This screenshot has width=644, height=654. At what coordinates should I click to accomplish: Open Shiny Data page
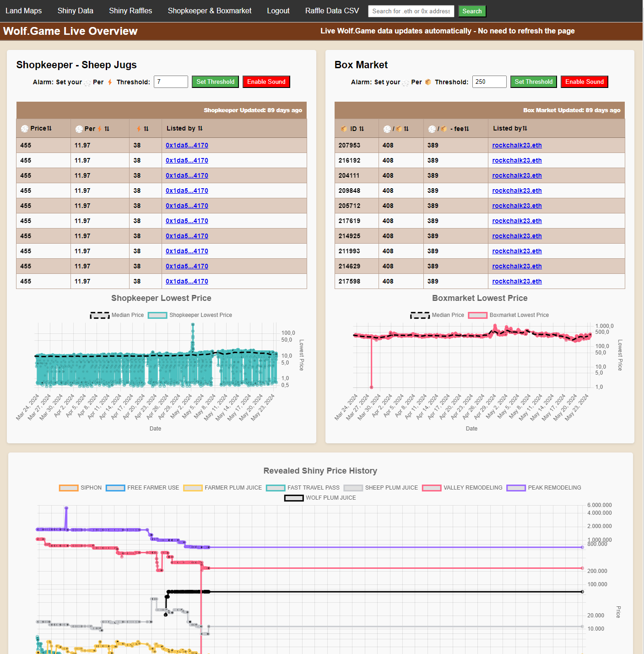coord(76,11)
